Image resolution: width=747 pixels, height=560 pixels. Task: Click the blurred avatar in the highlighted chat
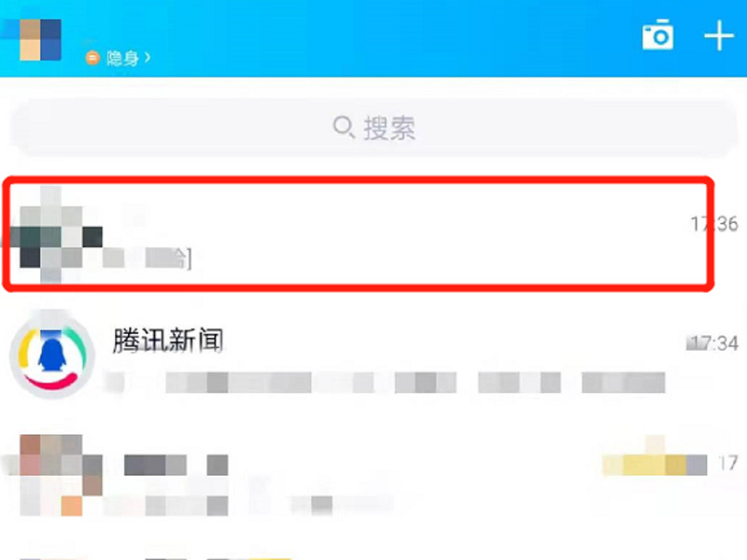[56, 234]
